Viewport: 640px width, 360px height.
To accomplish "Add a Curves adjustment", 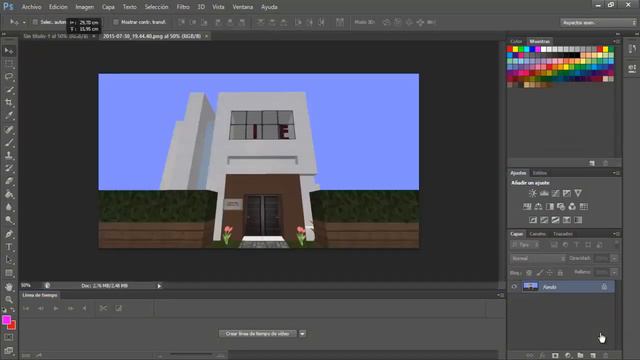I will pos(556,193).
